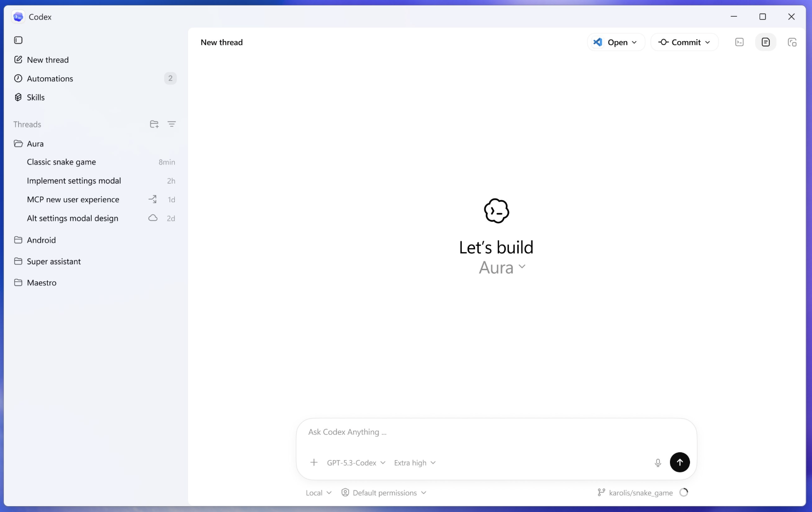
Task: Toggle the sidebar panel icon
Action: (18, 40)
